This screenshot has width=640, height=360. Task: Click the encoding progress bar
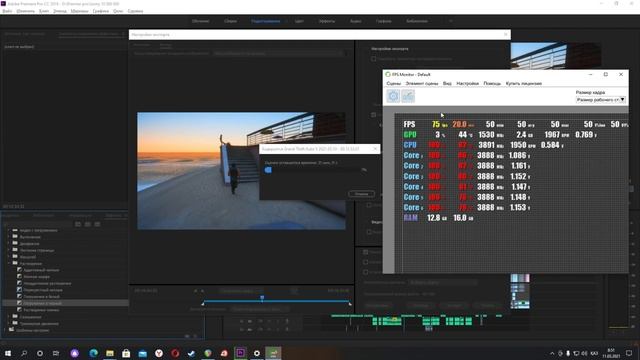313,170
